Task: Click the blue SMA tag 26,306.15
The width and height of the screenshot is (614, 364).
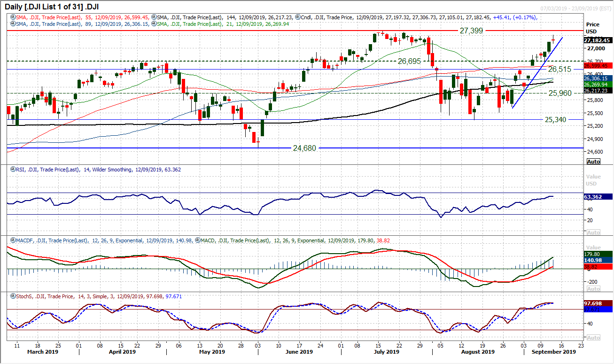Action: click(x=598, y=78)
